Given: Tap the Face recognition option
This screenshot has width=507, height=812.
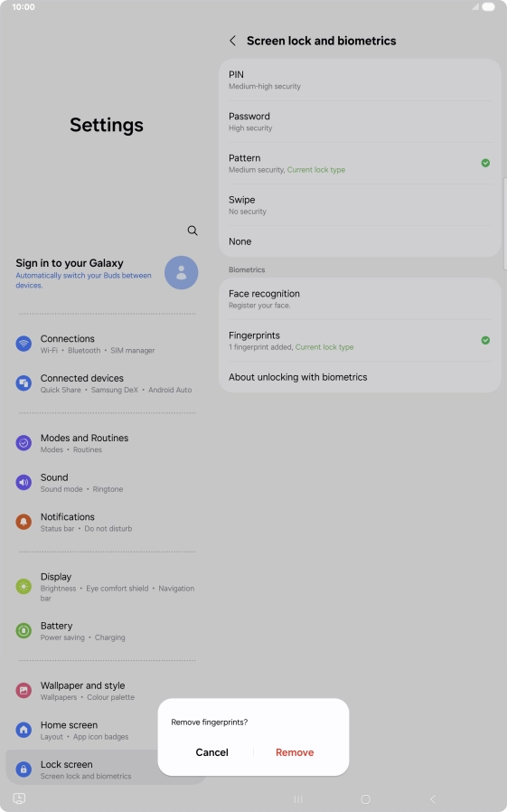Looking at the screenshot, I should click(360, 298).
